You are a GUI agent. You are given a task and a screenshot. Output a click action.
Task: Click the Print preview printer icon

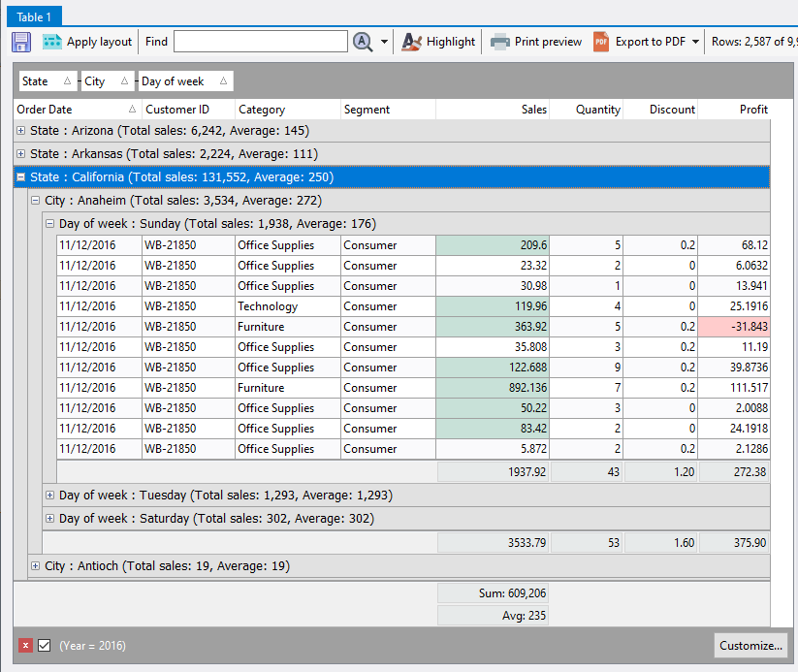click(x=499, y=42)
